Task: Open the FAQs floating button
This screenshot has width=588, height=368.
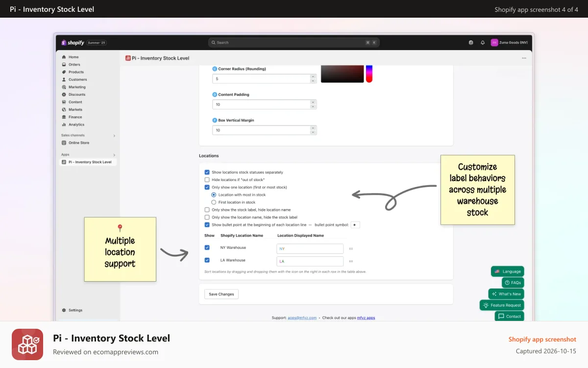Action: [513, 283]
